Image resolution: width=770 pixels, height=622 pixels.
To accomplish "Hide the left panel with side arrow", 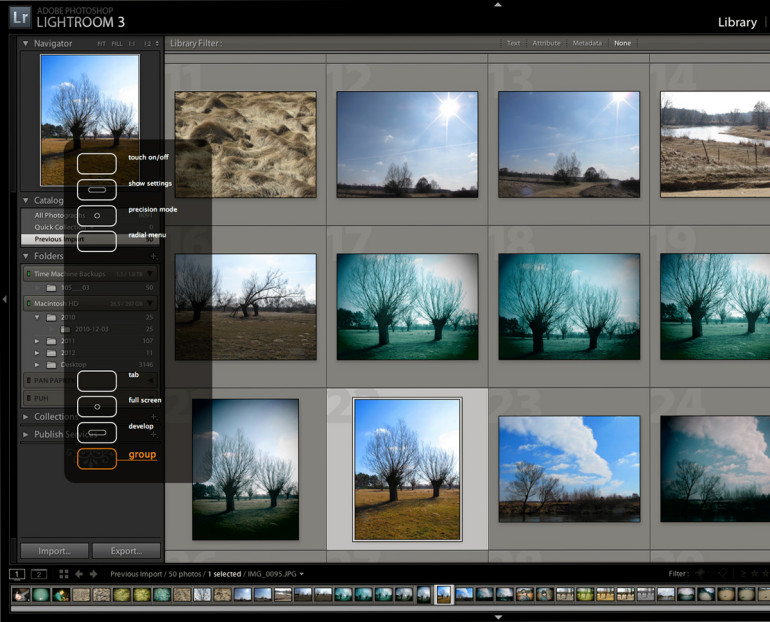I will 4,299.
